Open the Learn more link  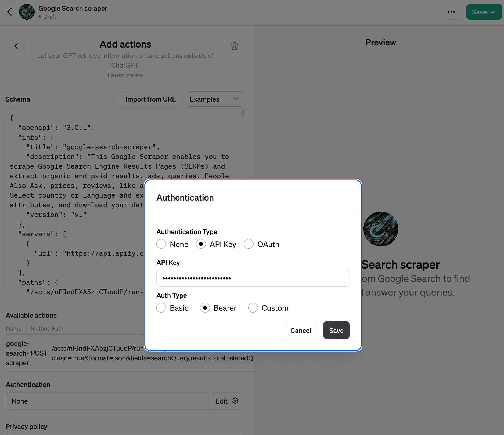(125, 75)
